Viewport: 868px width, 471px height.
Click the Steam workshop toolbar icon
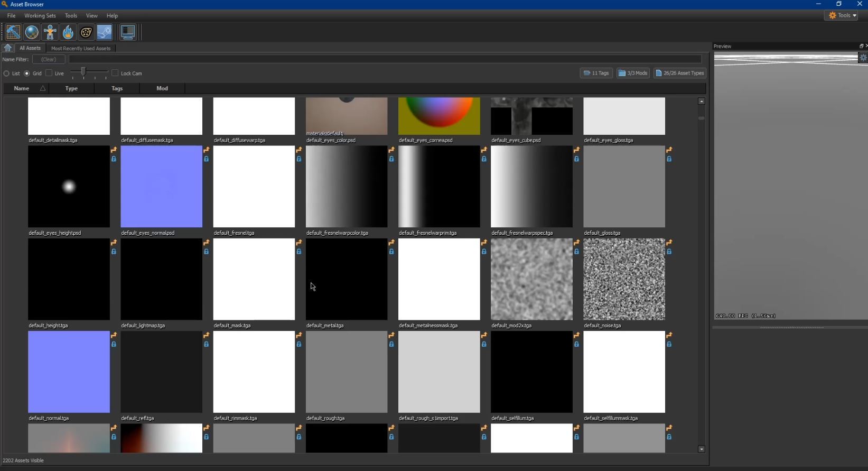[x=104, y=32]
